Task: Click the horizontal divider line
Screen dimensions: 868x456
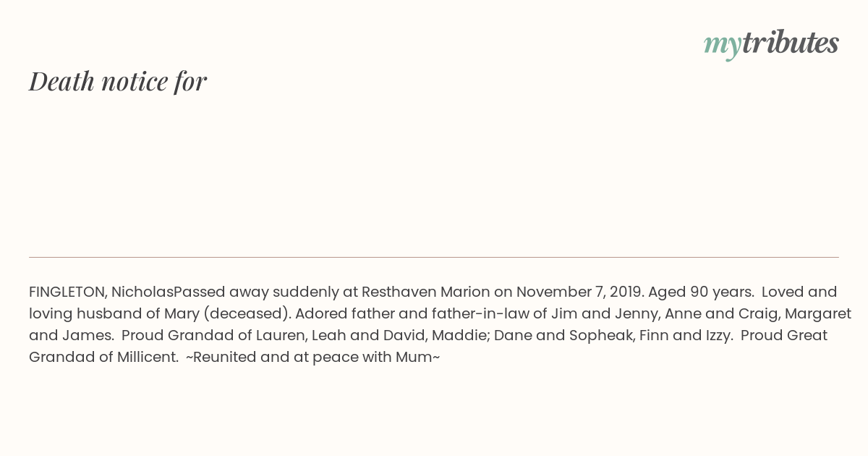Action: tap(434, 257)
